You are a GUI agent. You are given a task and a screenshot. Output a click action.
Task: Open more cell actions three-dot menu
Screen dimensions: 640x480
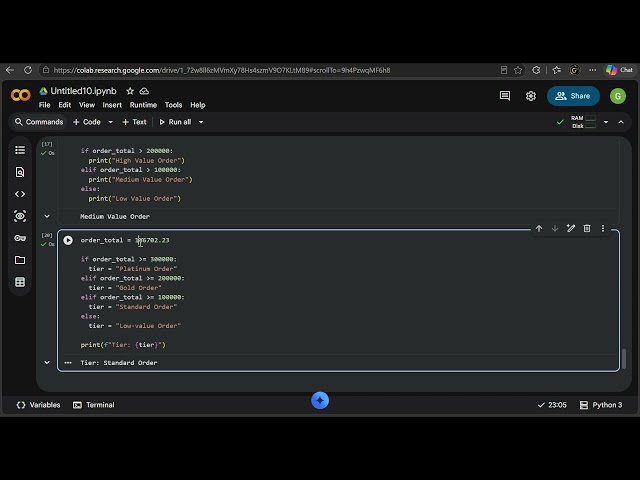pyautogui.click(x=603, y=229)
